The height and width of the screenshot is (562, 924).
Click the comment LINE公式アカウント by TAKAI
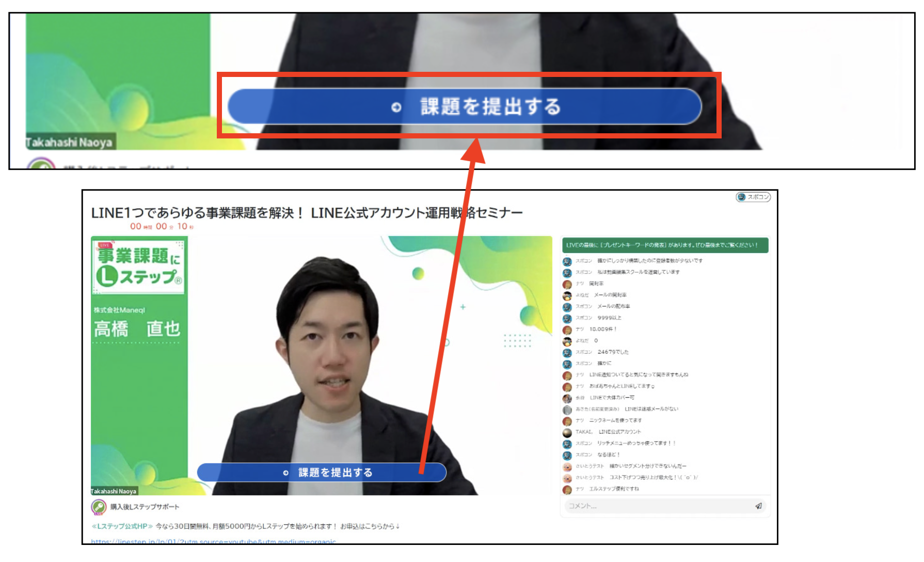point(619,432)
